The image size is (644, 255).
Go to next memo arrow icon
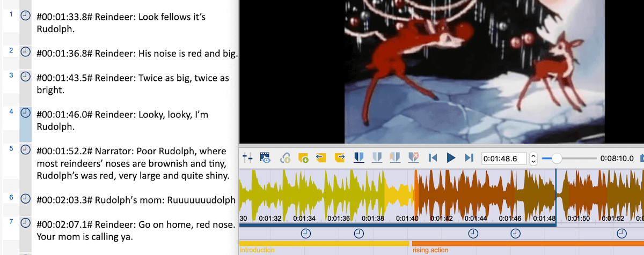340,157
